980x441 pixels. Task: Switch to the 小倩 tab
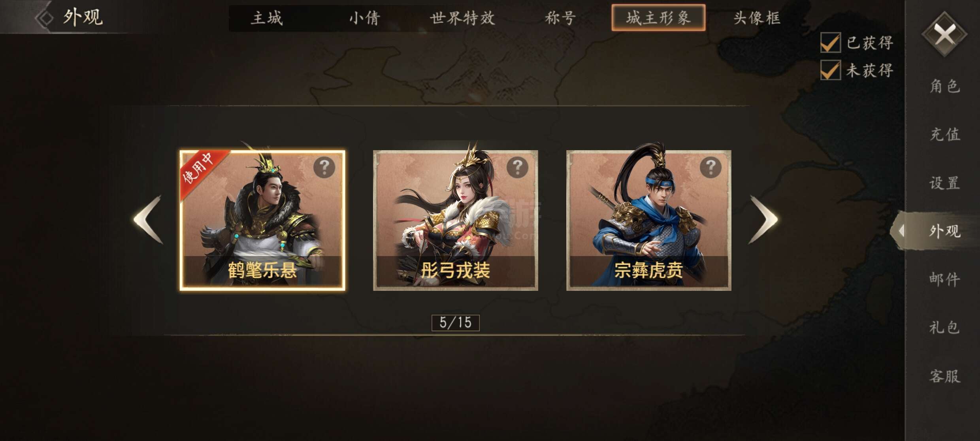365,18
